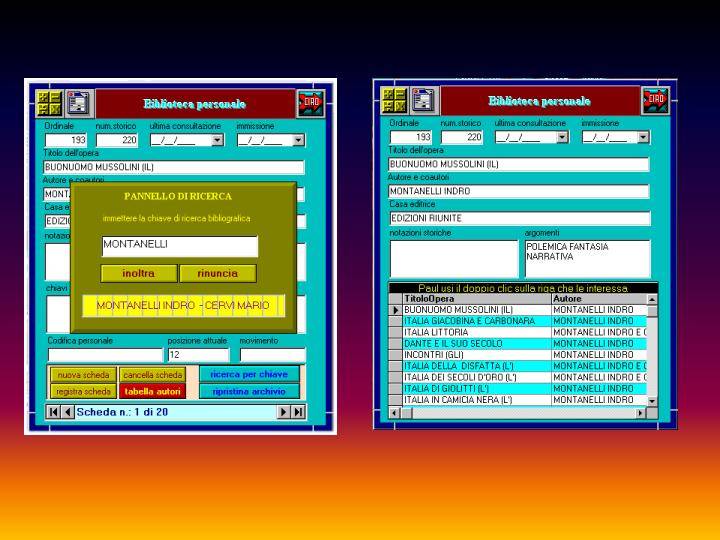Open ultima consultazione date dropdown in left window
Viewport: 720px width, 540px height.
click(218, 140)
